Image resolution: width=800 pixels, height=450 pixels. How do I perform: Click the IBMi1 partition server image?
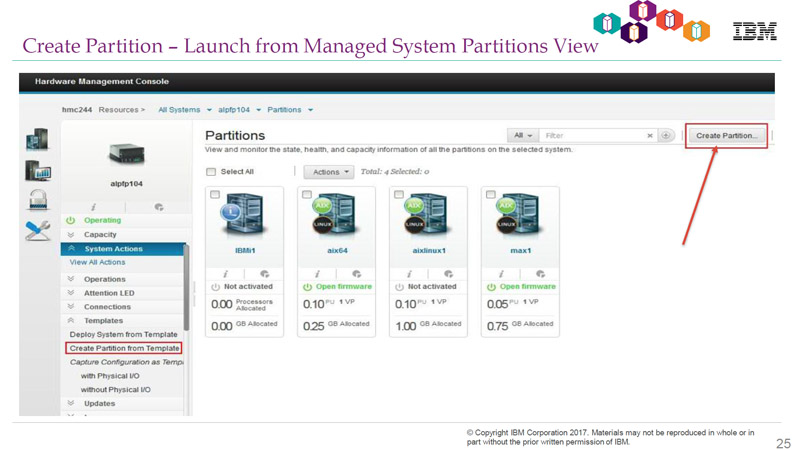(245, 215)
